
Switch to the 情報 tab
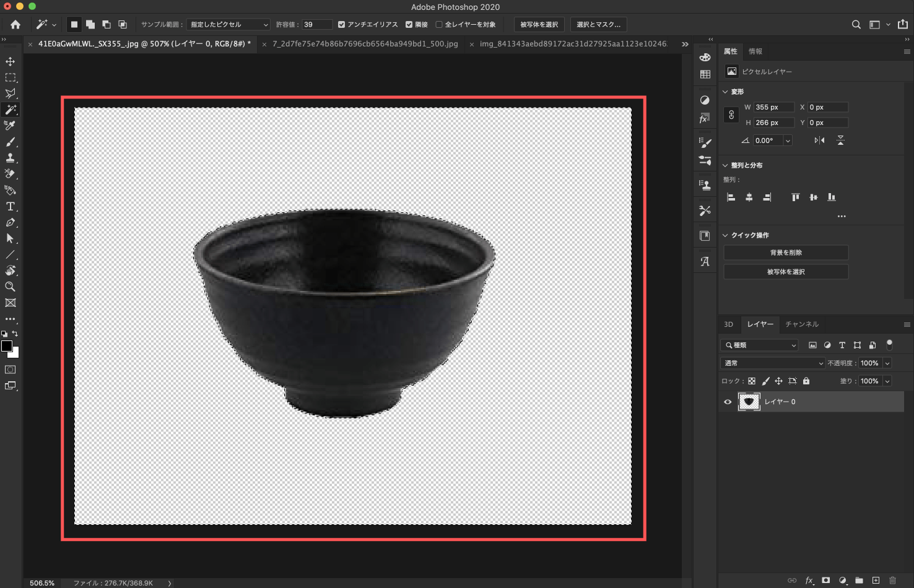(755, 51)
